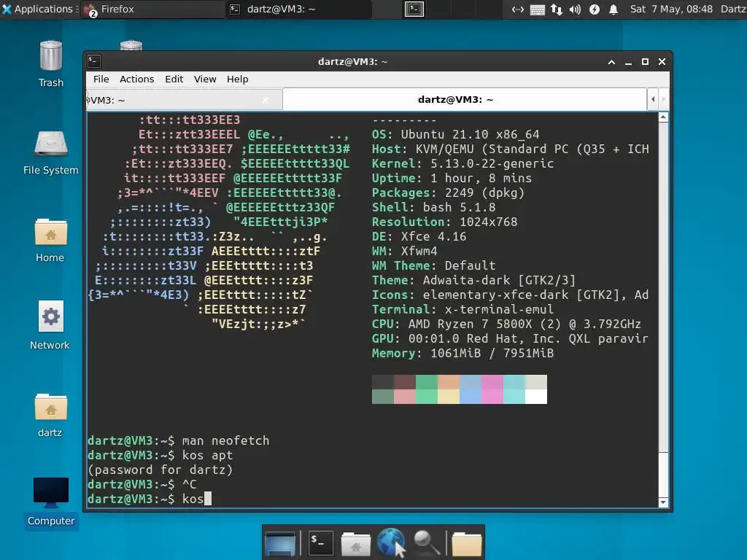
Task: Click the 'Uptime: 1 hour, 8 mins' line
Action: pos(452,179)
